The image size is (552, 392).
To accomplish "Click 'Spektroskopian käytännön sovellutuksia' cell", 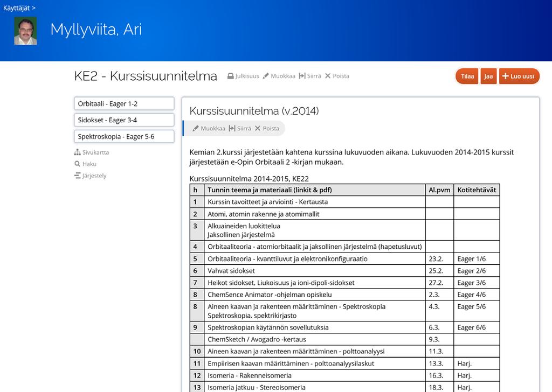I will (x=315, y=327).
